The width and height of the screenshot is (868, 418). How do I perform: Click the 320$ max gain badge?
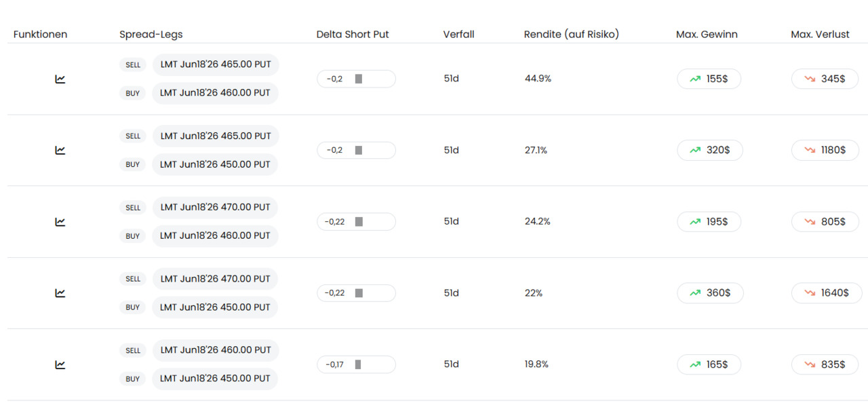(x=709, y=150)
